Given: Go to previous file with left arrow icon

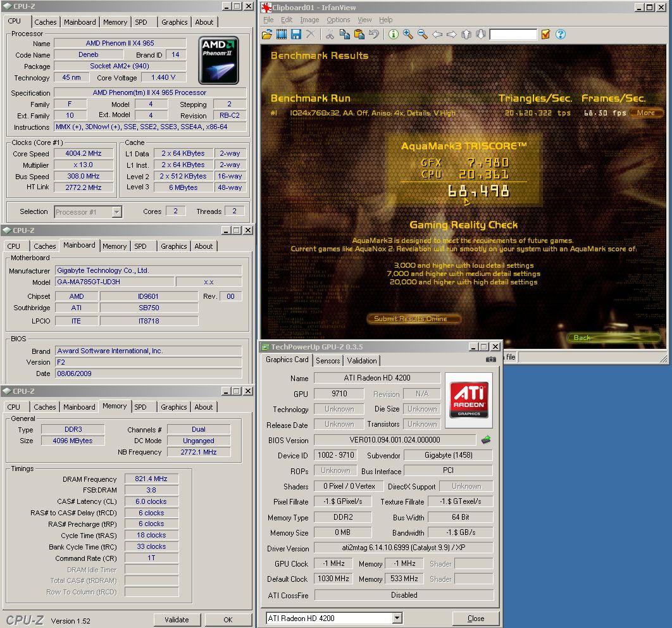Looking at the screenshot, I should point(437,34).
